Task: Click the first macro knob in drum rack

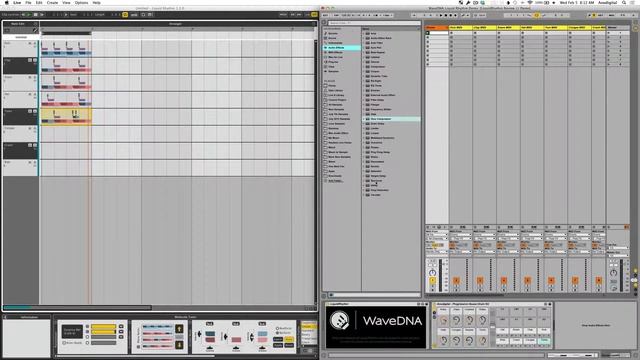Action: (444, 320)
